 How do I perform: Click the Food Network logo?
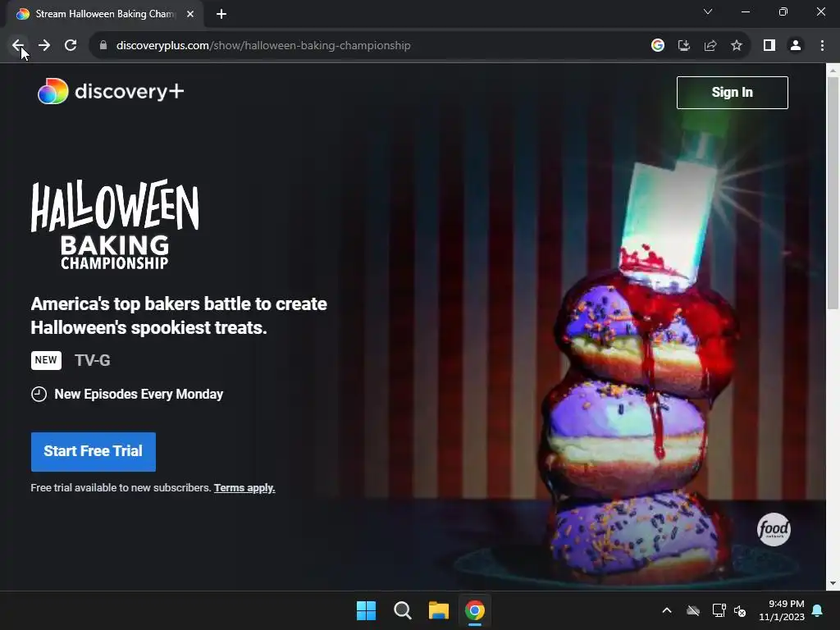pyautogui.click(x=774, y=529)
